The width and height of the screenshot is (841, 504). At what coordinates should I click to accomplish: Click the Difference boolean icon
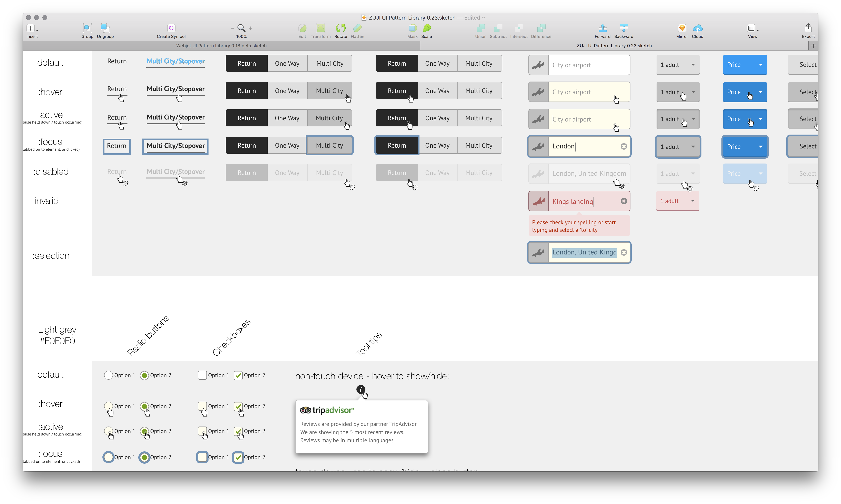tap(541, 28)
